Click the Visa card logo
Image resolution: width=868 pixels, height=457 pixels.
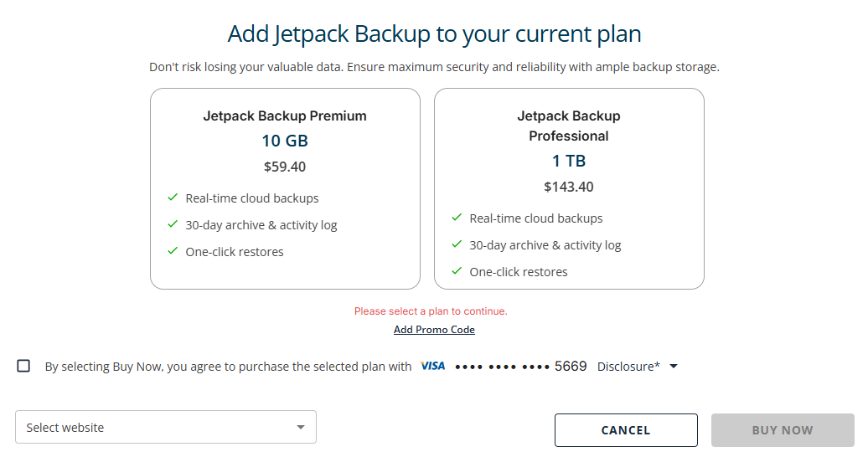pyautogui.click(x=432, y=367)
